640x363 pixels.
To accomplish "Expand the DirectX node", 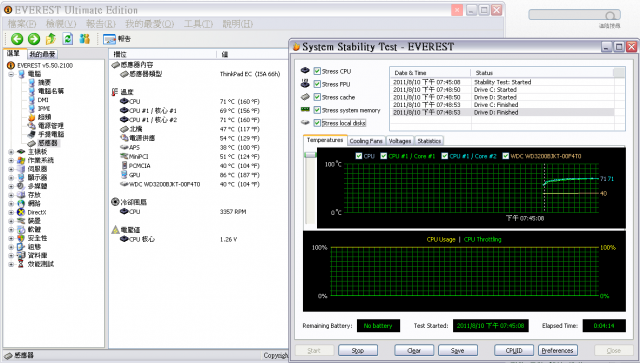I will point(11,212).
